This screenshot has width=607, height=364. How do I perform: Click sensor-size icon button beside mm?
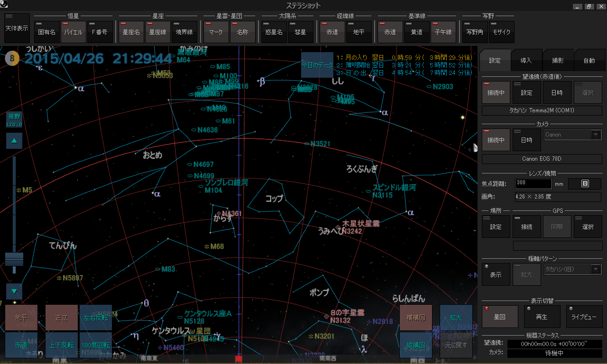click(585, 183)
